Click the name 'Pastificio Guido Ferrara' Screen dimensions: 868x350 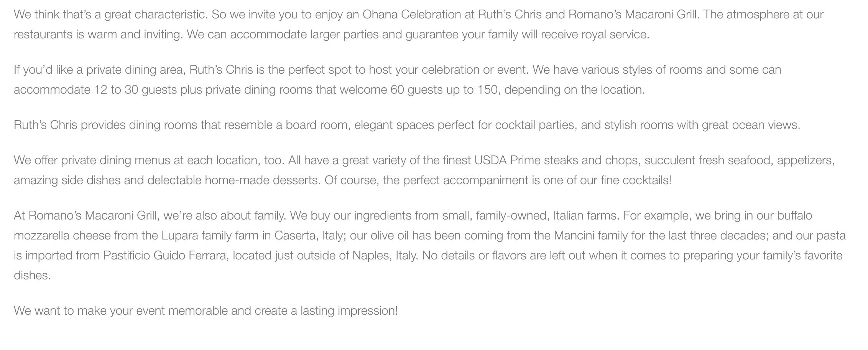(165, 256)
